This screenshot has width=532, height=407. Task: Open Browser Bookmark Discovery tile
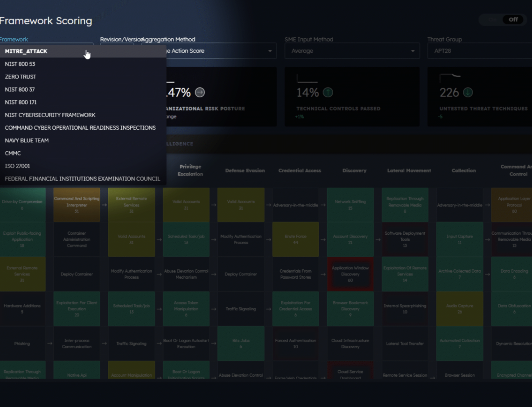coord(350,309)
